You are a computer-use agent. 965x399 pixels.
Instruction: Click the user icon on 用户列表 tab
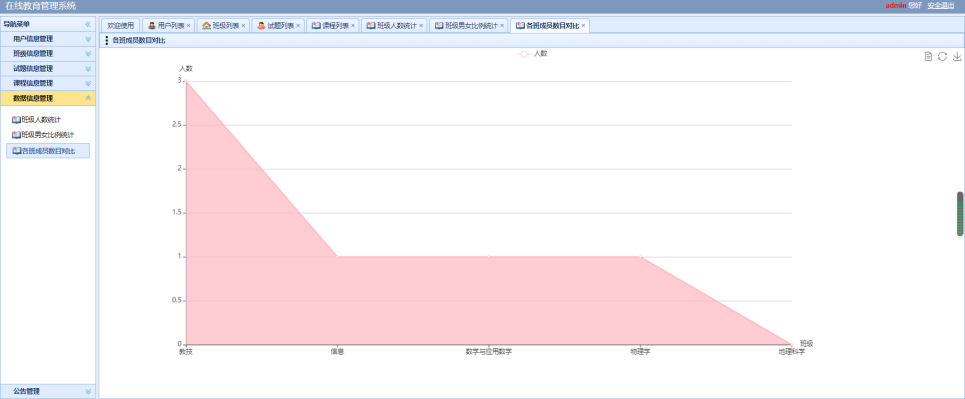tap(152, 26)
